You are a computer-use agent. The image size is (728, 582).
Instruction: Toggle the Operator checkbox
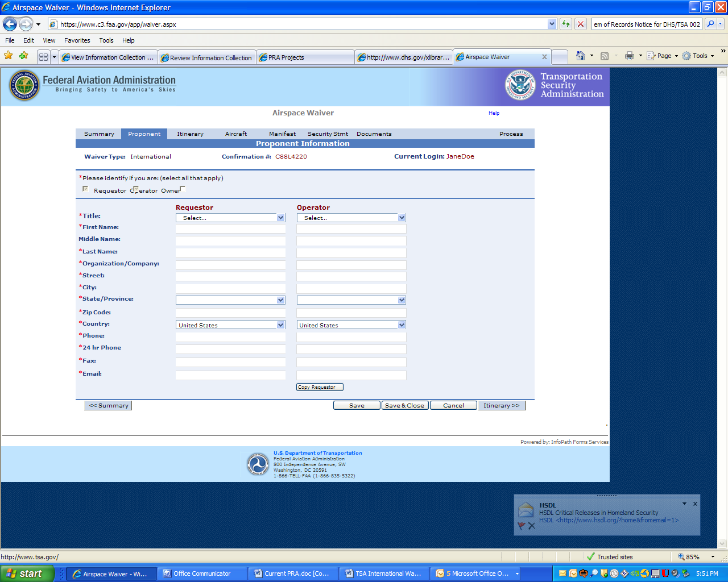tap(134, 189)
